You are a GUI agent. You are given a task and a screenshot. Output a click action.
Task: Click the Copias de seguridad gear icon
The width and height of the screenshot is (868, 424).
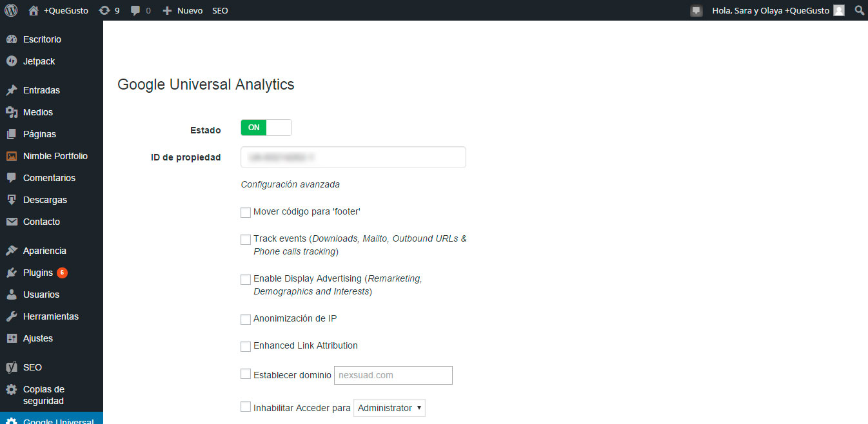click(12, 389)
